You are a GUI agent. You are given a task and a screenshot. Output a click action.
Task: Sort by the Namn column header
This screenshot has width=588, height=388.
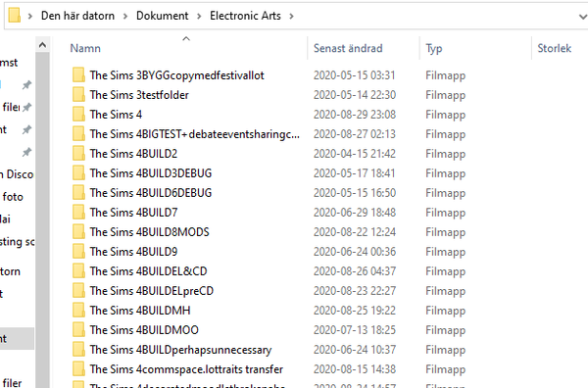(85, 48)
